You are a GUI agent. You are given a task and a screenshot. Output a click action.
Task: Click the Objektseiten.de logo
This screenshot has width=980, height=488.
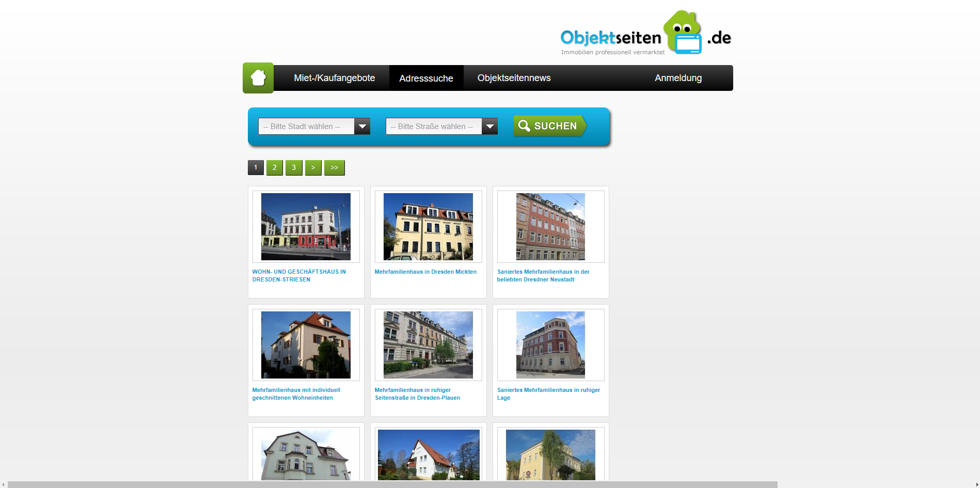click(x=645, y=34)
